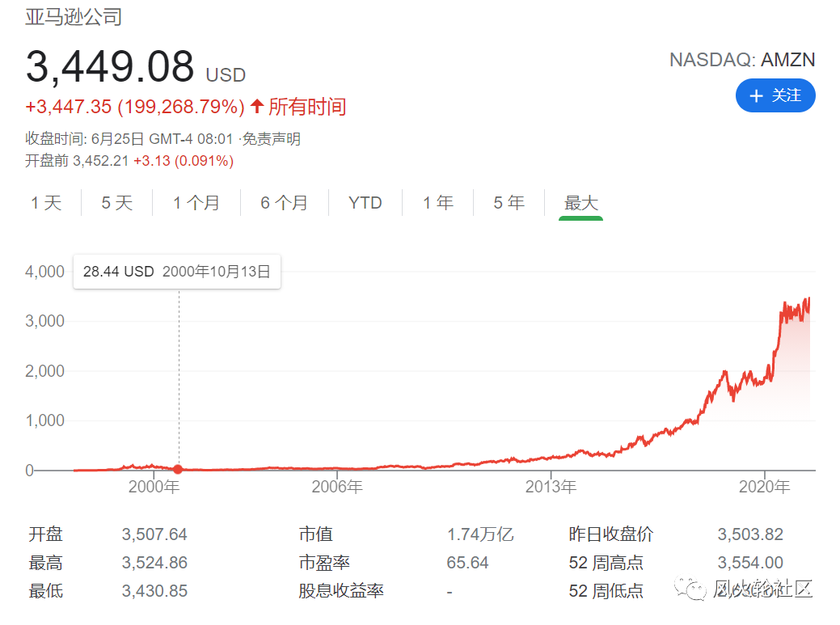The width and height of the screenshot is (840, 625).
Task: Click the 市盈率 value 65.64
Action: [x=467, y=563]
